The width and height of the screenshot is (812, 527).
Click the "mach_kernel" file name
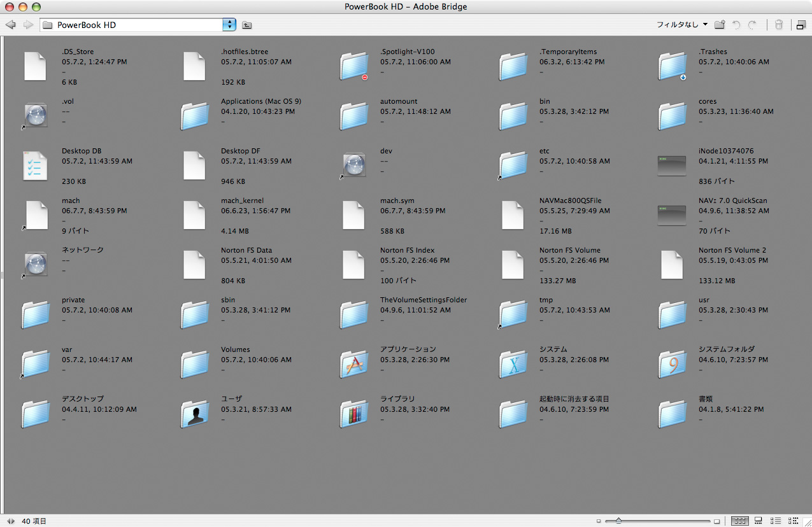click(x=242, y=200)
